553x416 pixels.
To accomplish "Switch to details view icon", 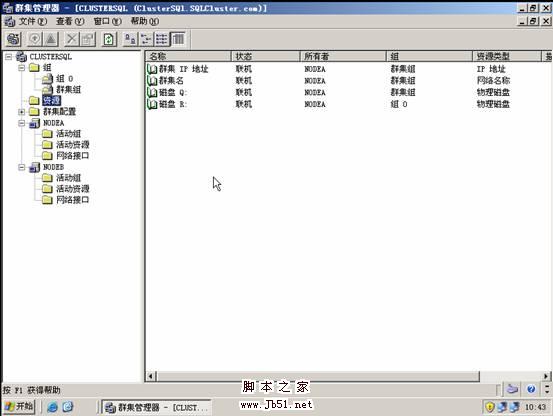I will coord(178,39).
